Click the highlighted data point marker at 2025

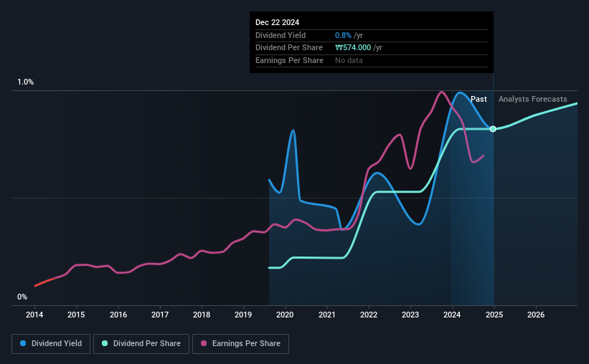pyautogui.click(x=493, y=129)
